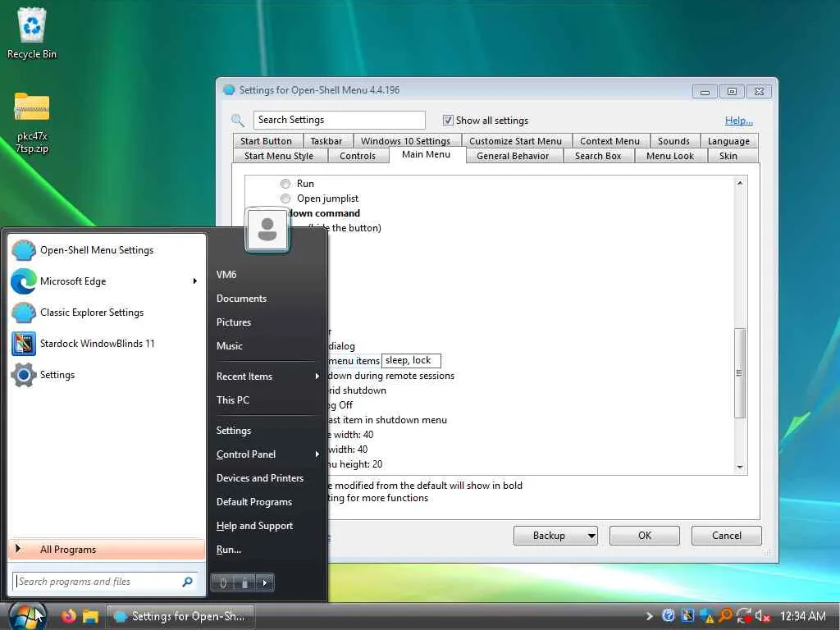
Task: Open the Recycle Bin desktop icon
Action: point(32,33)
